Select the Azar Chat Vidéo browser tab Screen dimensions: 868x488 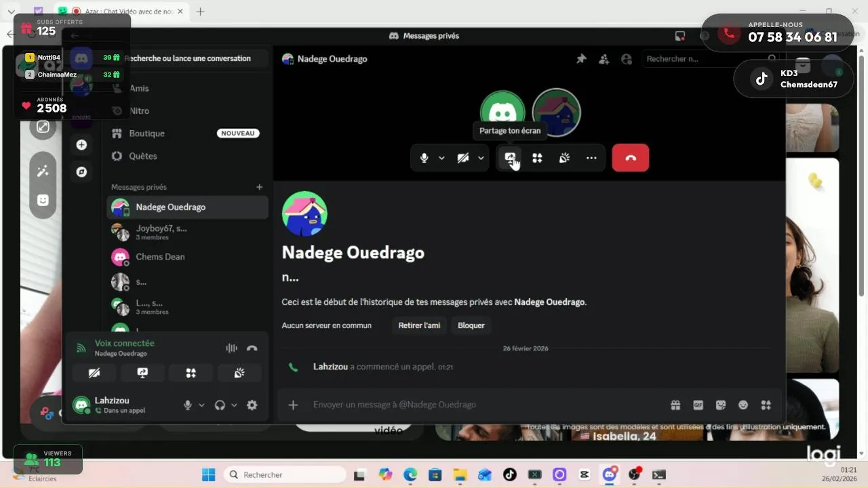coord(122,12)
